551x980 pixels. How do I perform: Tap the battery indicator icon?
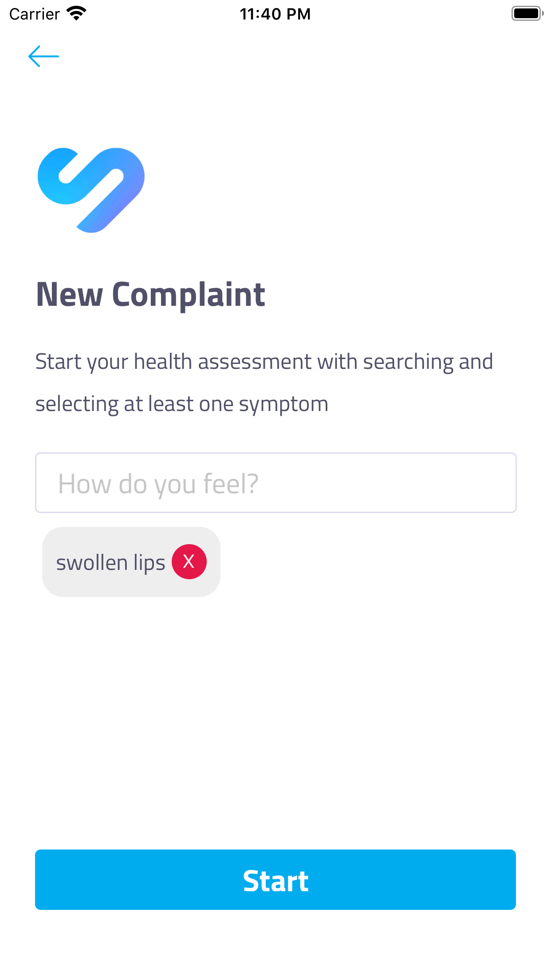coord(527,14)
